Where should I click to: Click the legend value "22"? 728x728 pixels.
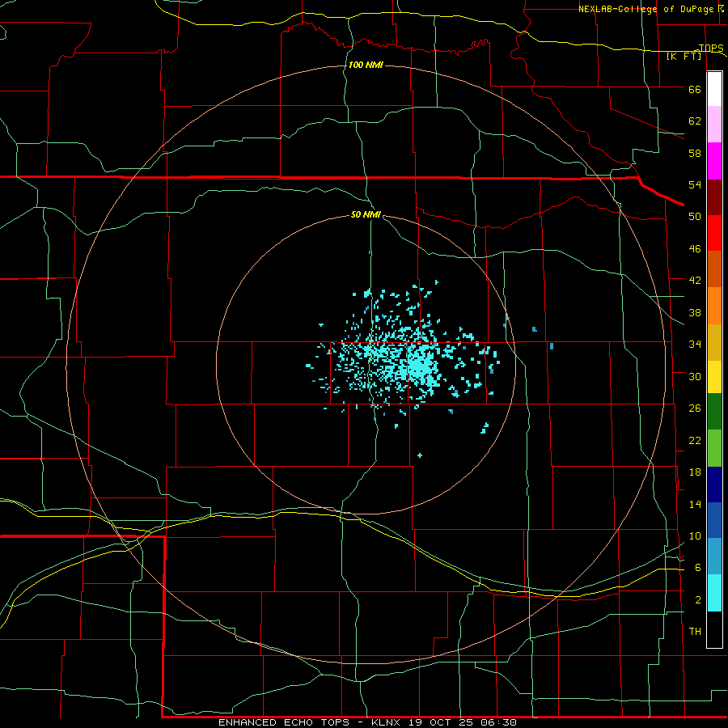pos(695,440)
